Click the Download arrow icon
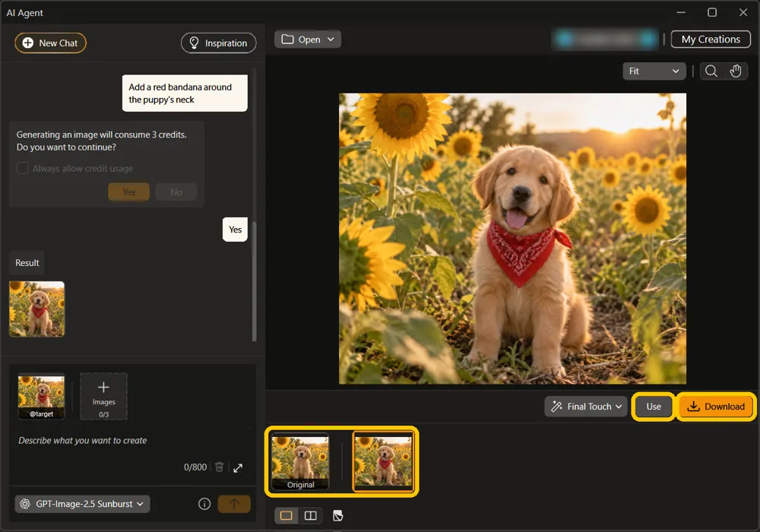760x532 pixels. pyautogui.click(x=694, y=407)
